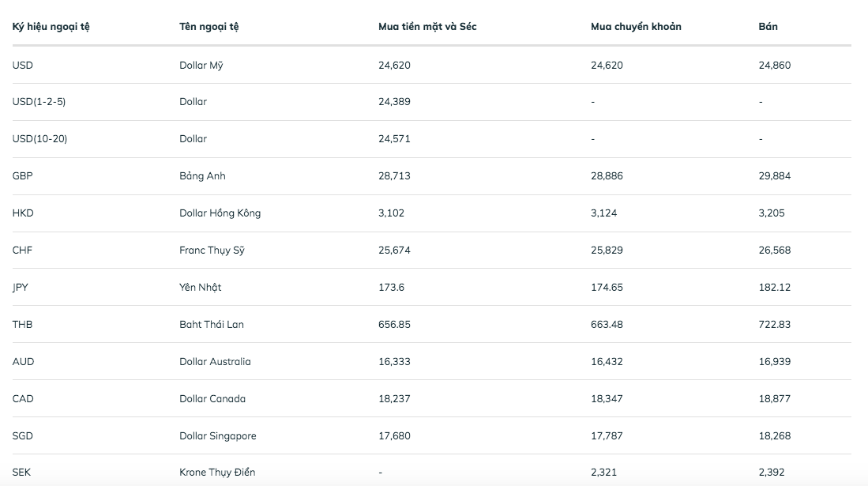868x486 pixels.
Task: Select the "Yên Nhật" currency name
Action: tap(201, 288)
